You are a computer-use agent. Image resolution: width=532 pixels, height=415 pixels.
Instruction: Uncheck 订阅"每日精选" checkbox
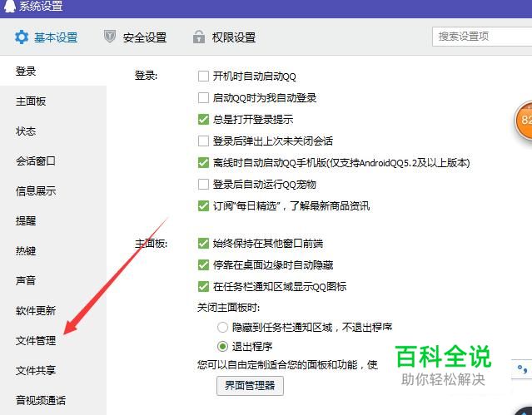[x=203, y=205]
